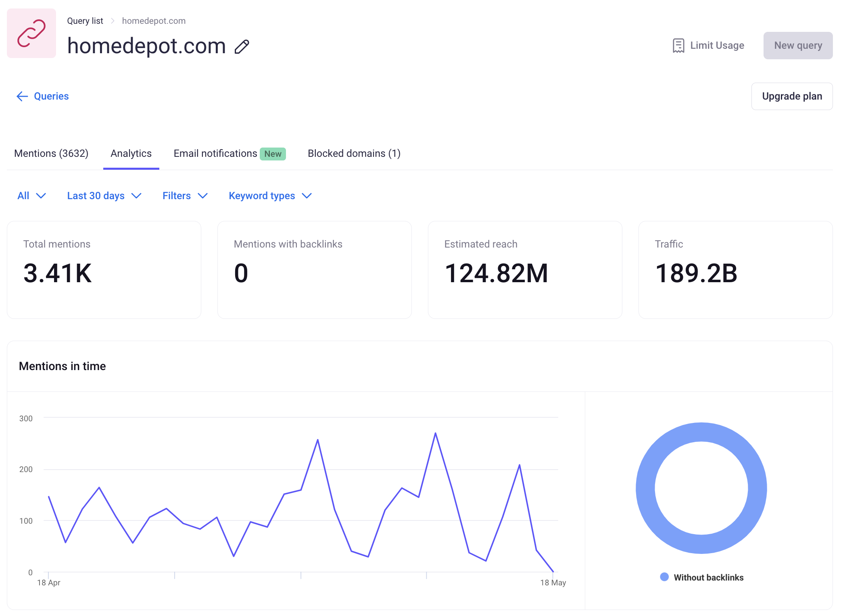843x616 pixels.
Task: Open the Keyword types dropdown
Action: pos(270,196)
